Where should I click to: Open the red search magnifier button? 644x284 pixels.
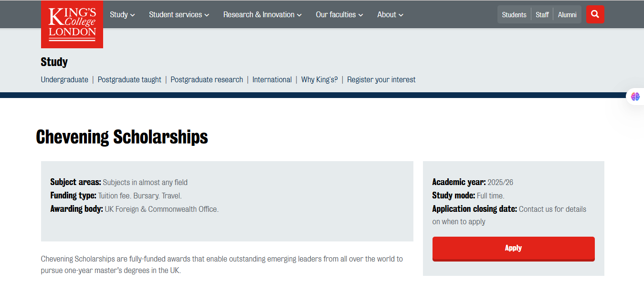[x=595, y=14]
